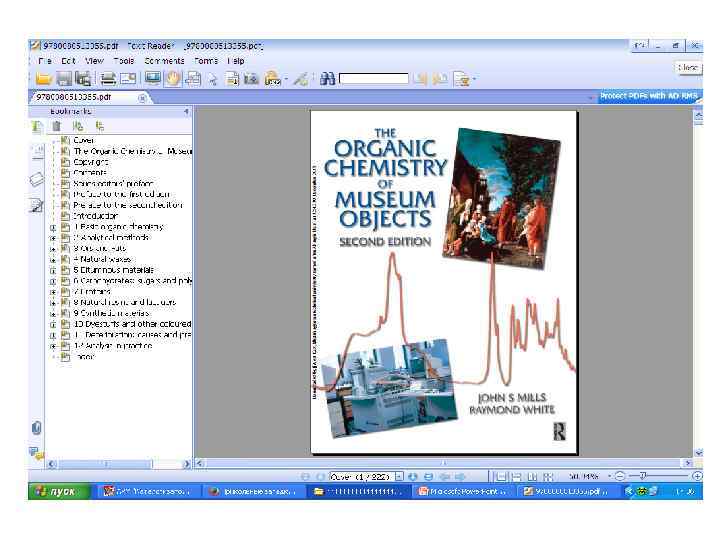Expand bookmark 10 Dyestuffs and other coloured
Viewport: 720px width, 540px height.
(53, 325)
